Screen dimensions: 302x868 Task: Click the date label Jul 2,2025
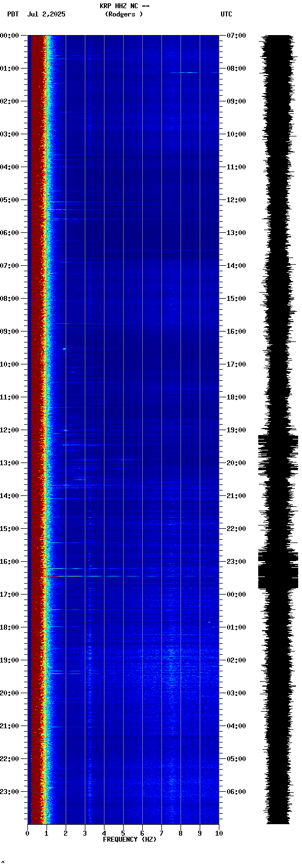coord(46,14)
